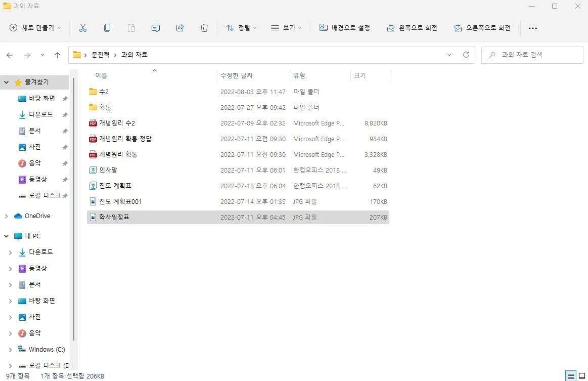This screenshot has width=588, height=381.
Task: Refresh the folder view
Action: point(466,55)
